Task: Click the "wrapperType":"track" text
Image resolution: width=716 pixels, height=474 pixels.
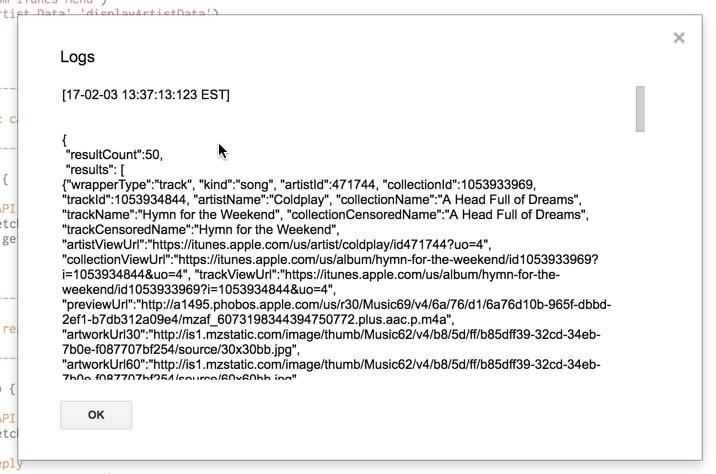Action: coord(124,185)
